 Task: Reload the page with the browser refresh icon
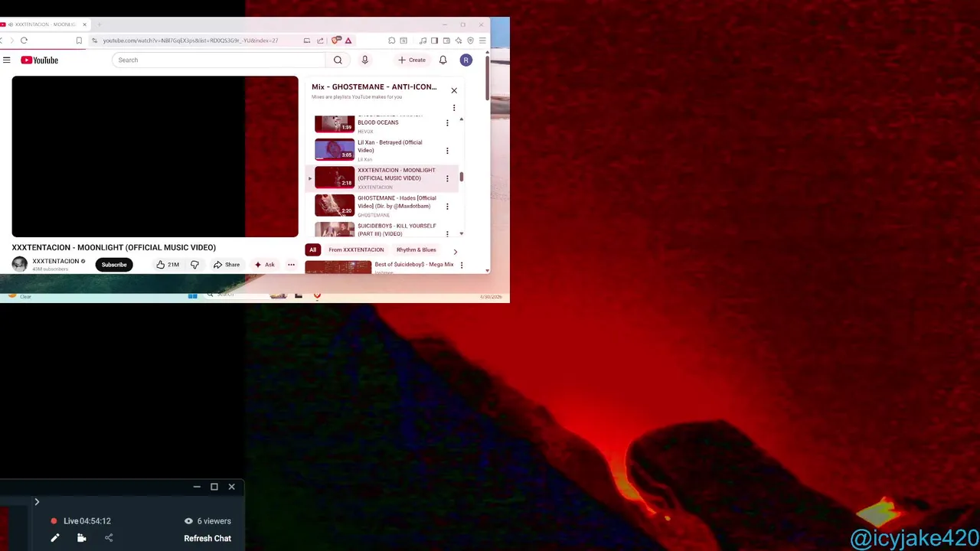pos(24,41)
